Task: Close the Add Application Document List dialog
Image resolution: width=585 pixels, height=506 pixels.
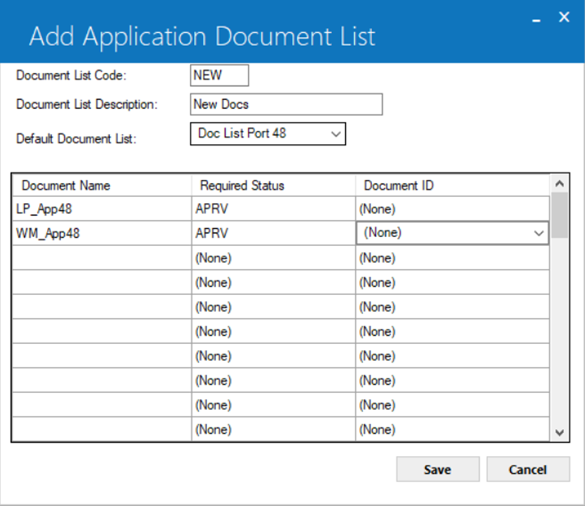Action: [x=564, y=17]
